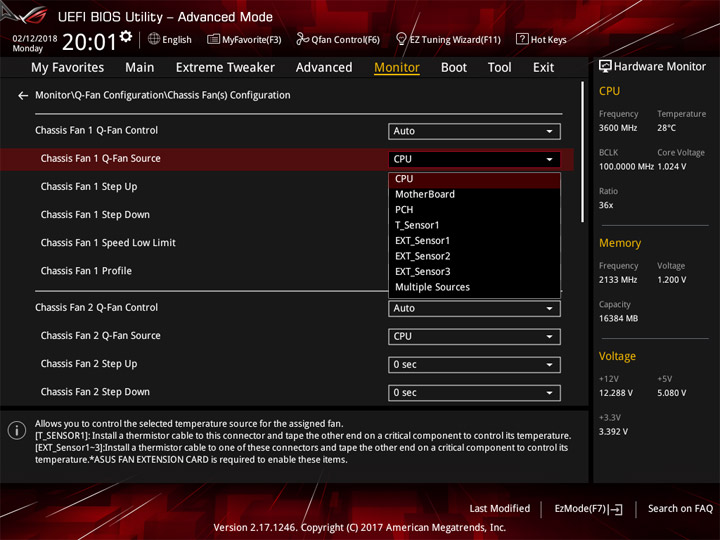Switch to My Favorites tab
720x540 pixels.
[68, 68]
